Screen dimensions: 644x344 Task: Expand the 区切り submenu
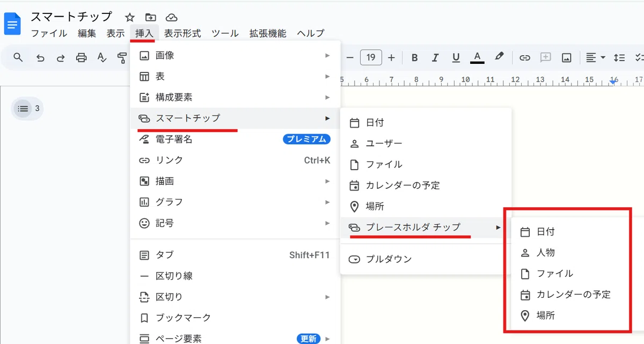coord(235,297)
